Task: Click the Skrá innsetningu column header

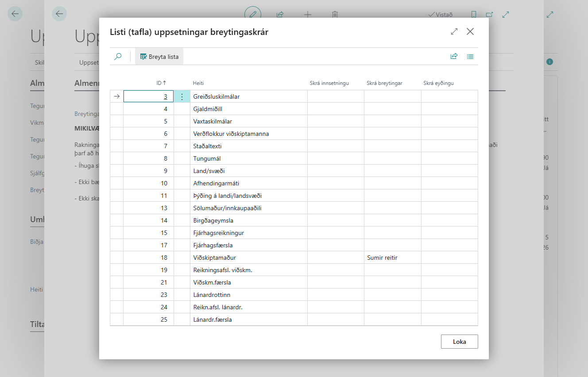Action: point(329,83)
